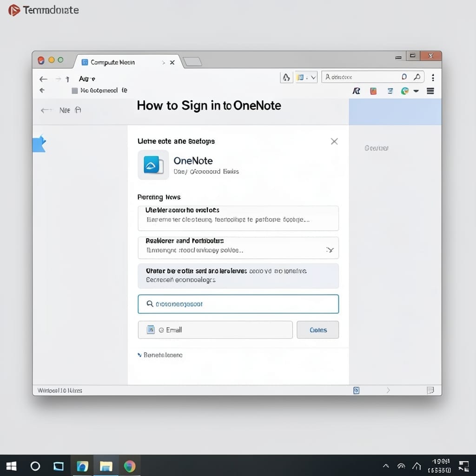Select the highlighted Ureter option card
This screenshot has height=476, width=476.
pos(238,276)
